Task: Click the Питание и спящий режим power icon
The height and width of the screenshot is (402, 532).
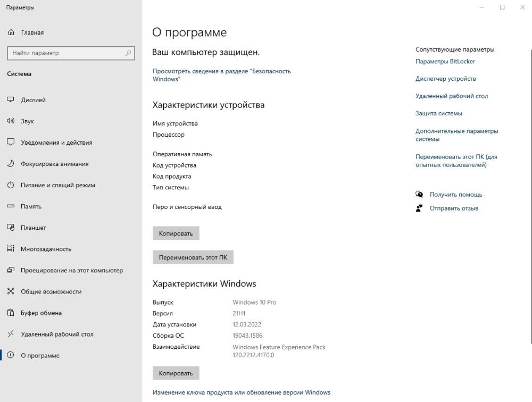Action: pos(11,185)
